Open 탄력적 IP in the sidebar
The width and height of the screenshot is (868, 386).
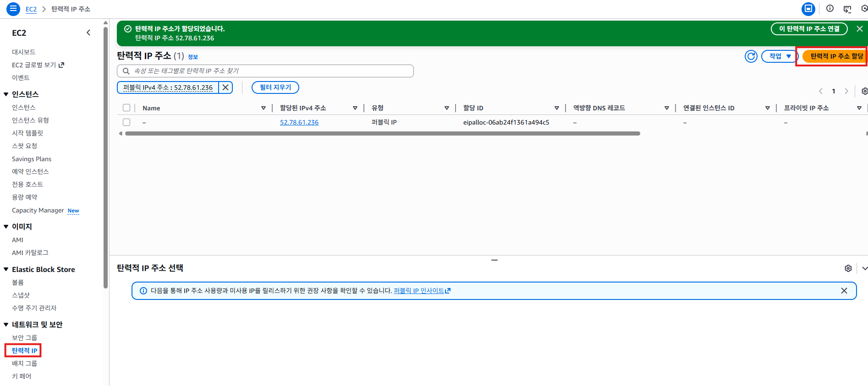click(x=24, y=350)
